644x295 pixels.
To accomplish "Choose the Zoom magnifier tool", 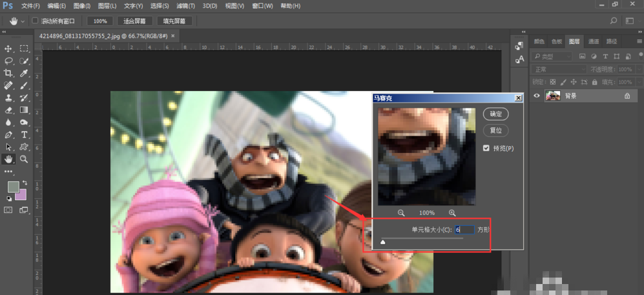I will [24, 159].
